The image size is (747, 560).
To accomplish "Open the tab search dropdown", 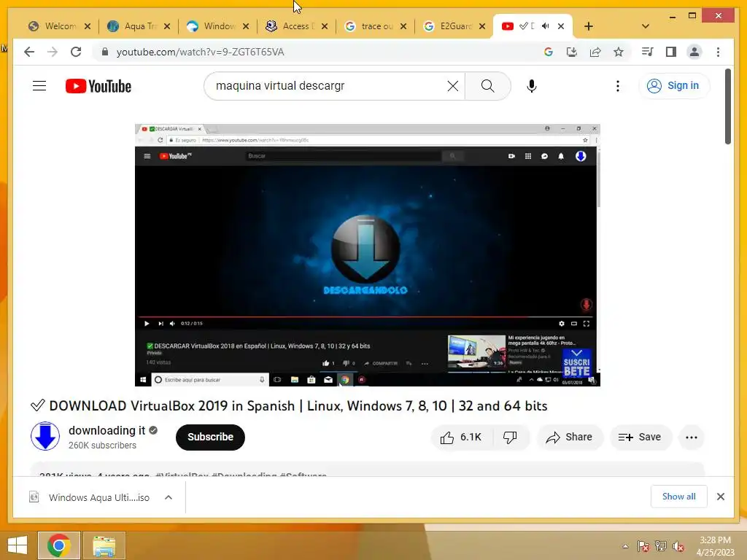I will 646,26.
